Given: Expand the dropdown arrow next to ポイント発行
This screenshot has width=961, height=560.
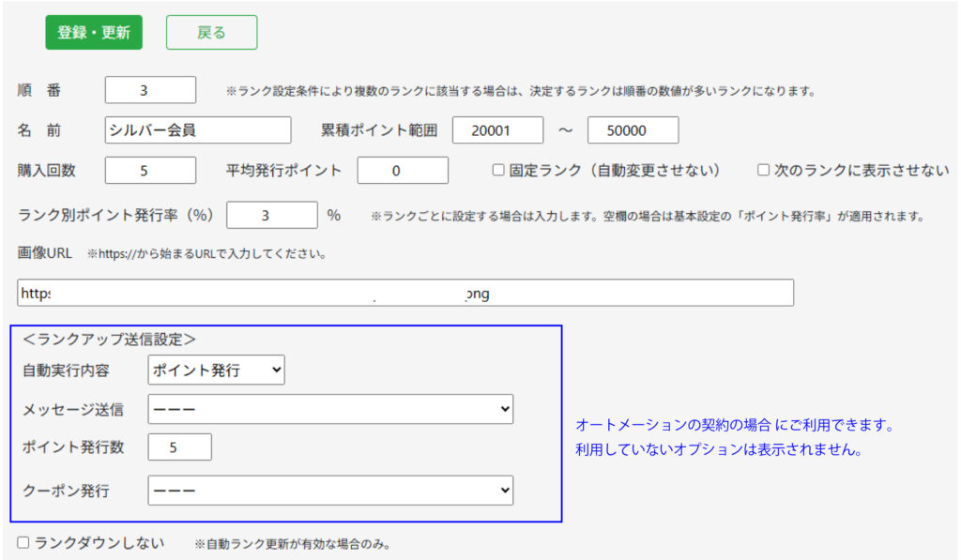Looking at the screenshot, I should pos(275,370).
